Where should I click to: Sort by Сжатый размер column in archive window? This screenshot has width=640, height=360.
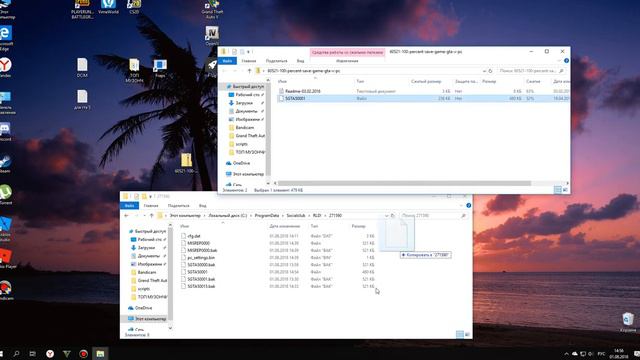[426, 81]
